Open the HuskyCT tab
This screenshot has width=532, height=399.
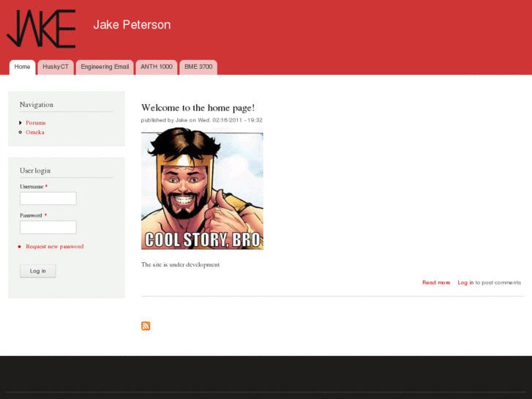pyautogui.click(x=56, y=67)
